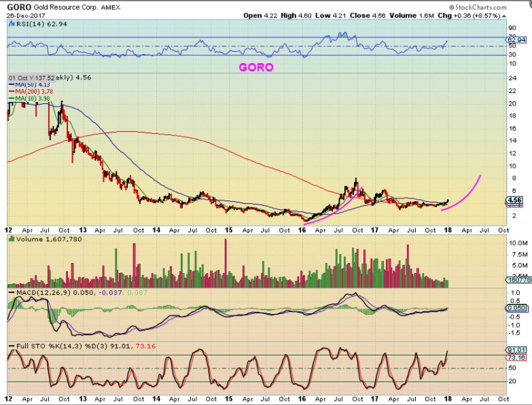
Task: Click the 'MACD(12,26,9)' indicator label
Action: (43, 292)
